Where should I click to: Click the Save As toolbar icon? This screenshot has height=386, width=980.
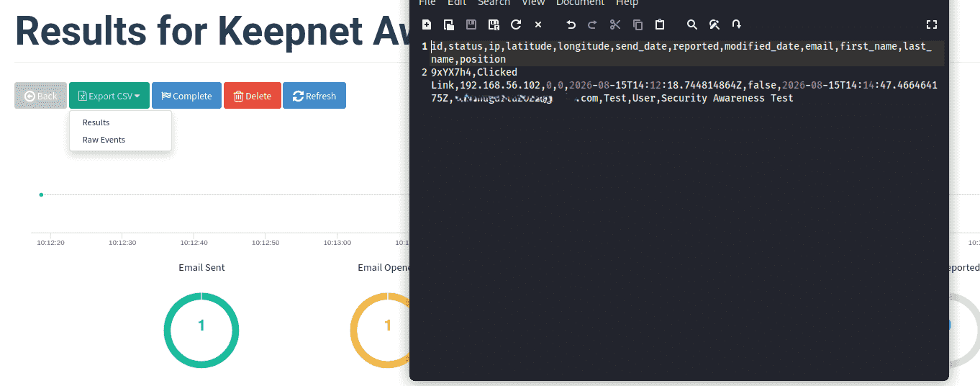[494, 24]
